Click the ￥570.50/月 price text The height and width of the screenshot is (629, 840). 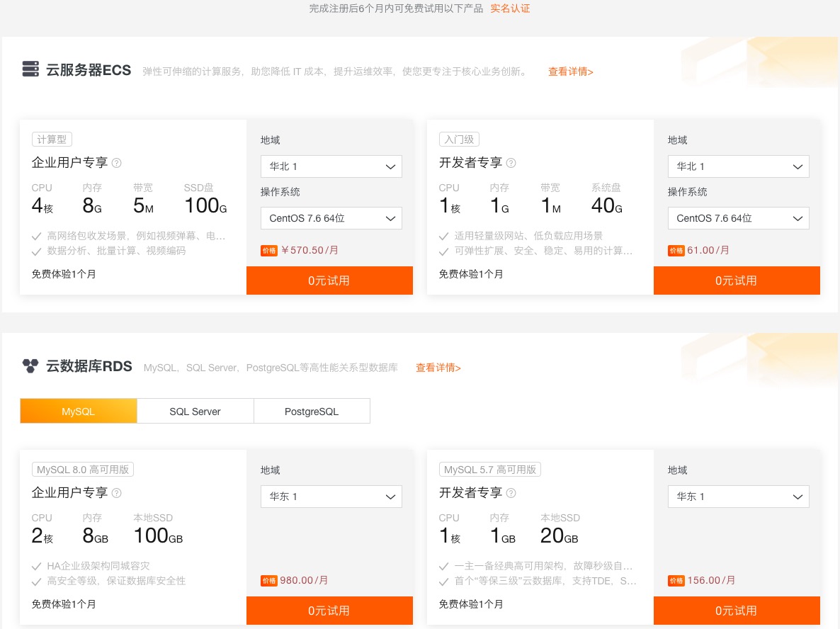click(309, 250)
